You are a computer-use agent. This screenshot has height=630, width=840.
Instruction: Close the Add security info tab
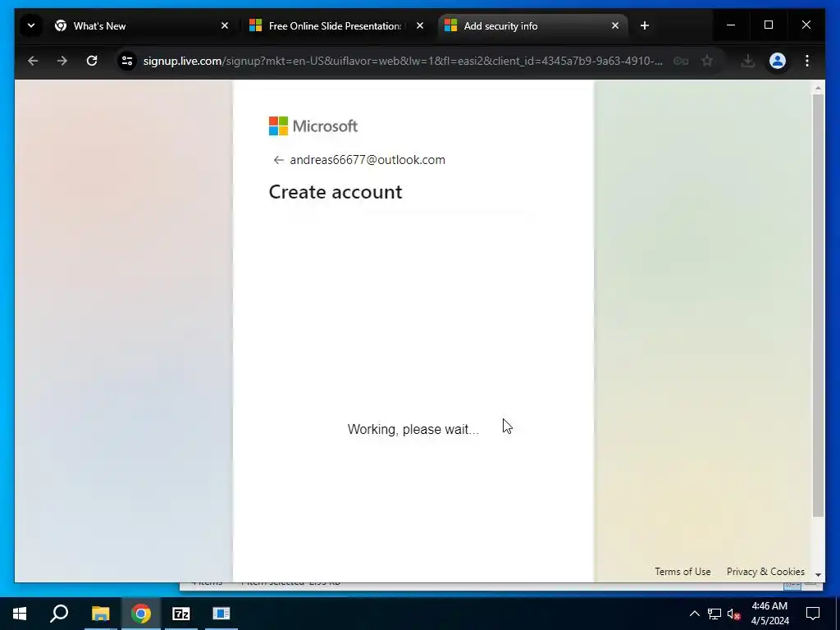615,25
